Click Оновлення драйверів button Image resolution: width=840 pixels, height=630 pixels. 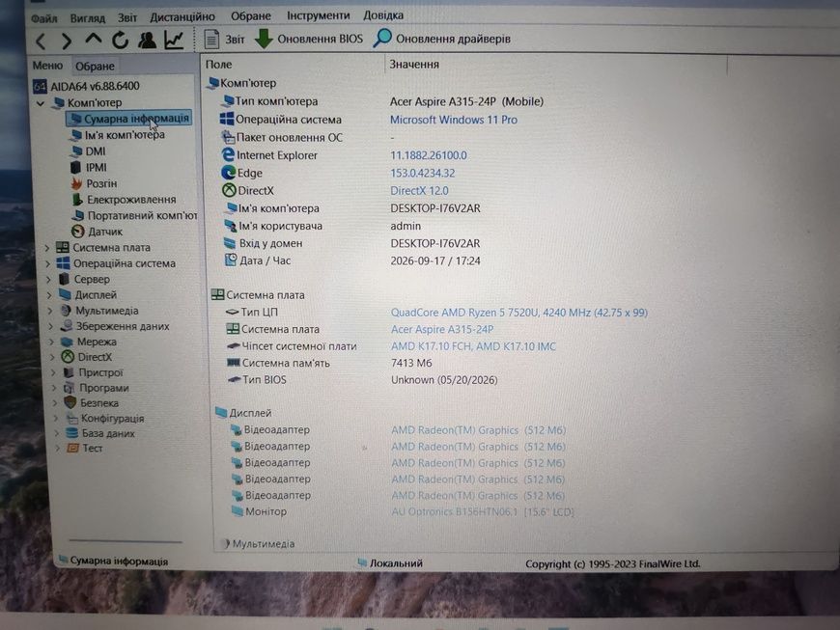[442, 39]
